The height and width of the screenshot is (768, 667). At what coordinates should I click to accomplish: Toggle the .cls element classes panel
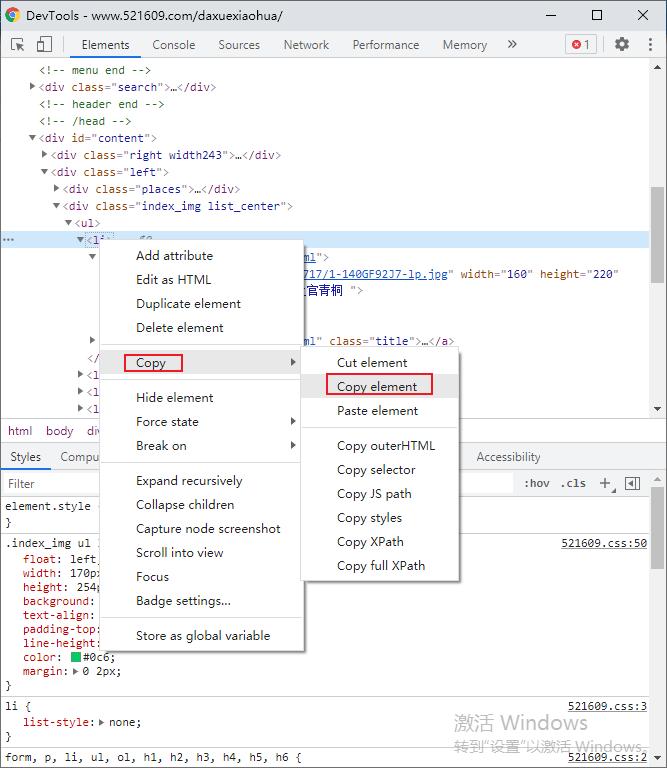click(x=573, y=483)
